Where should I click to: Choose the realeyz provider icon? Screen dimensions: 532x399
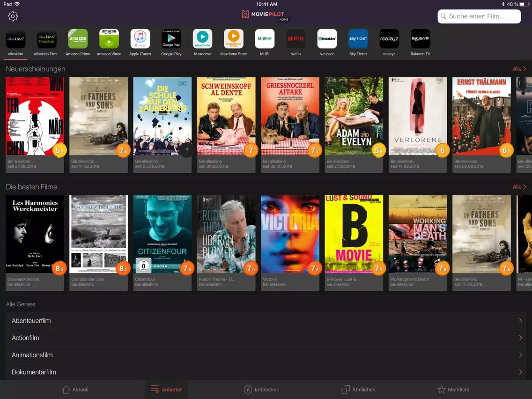(x=389, y=39)
